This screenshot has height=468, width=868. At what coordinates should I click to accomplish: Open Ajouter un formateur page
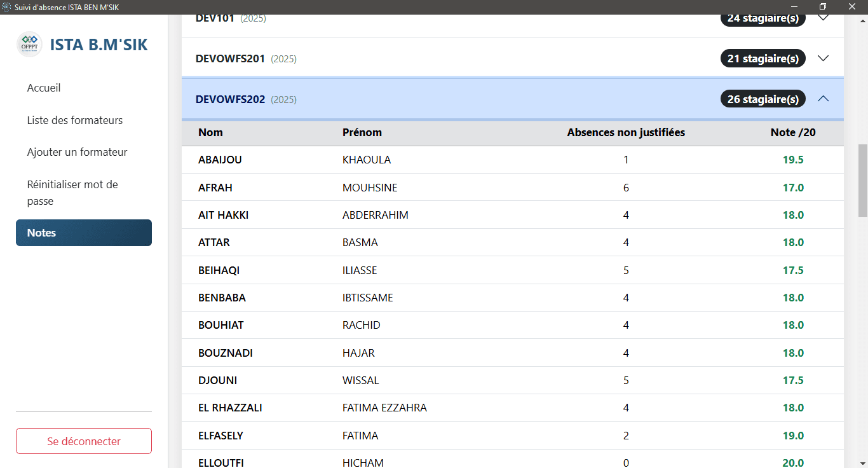(x=77, y=152)
